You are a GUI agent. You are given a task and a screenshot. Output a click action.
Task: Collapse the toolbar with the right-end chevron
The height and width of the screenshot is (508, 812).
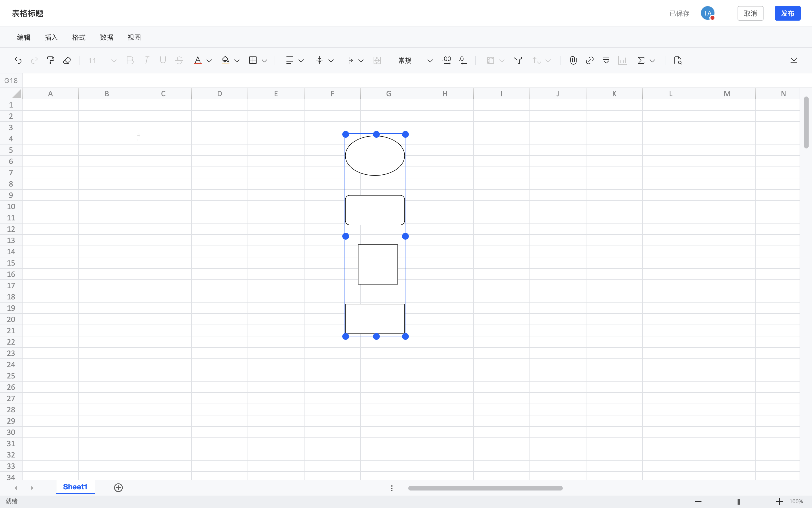794,60
